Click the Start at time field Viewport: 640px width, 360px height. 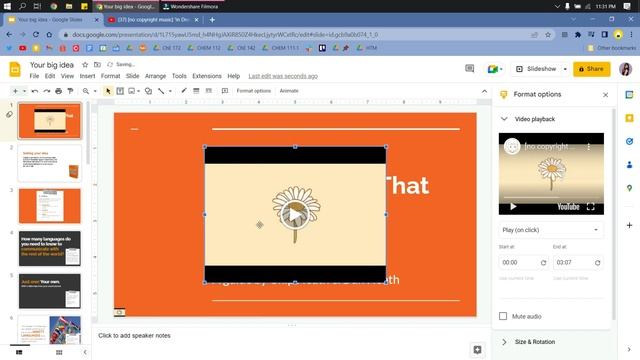pos(518,262)
